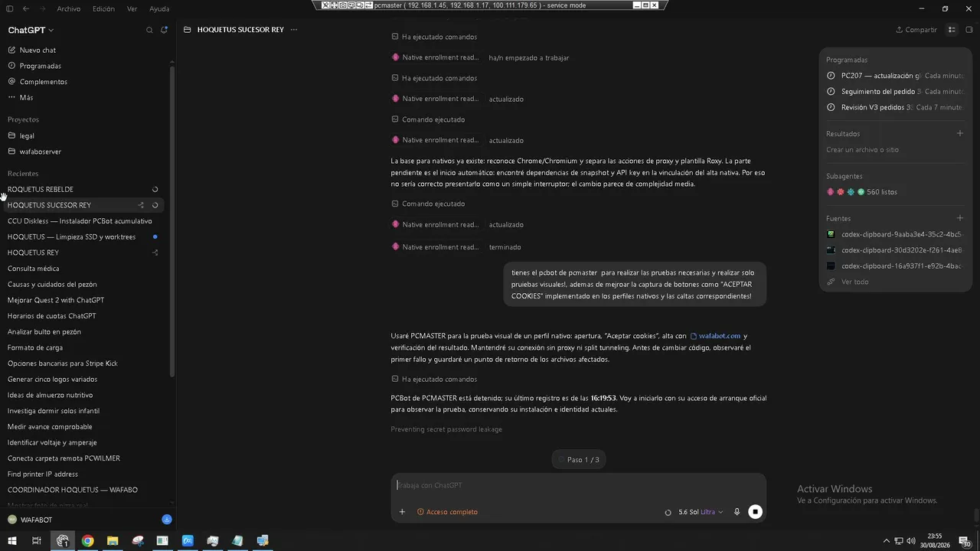The height and width of the screenshot is (551, 980).
Task: Click the share-arrow icon on HOQUETUS REY row
Action: click(155, 253)
